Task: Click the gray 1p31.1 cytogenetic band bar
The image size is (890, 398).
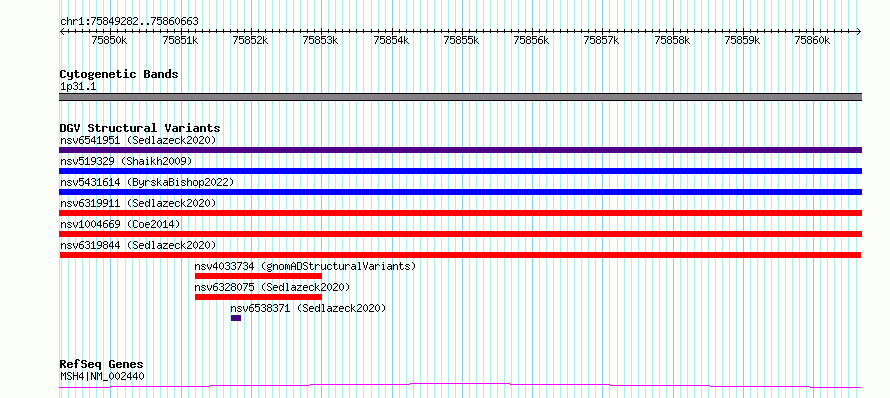Action: [x=460, y=97]
